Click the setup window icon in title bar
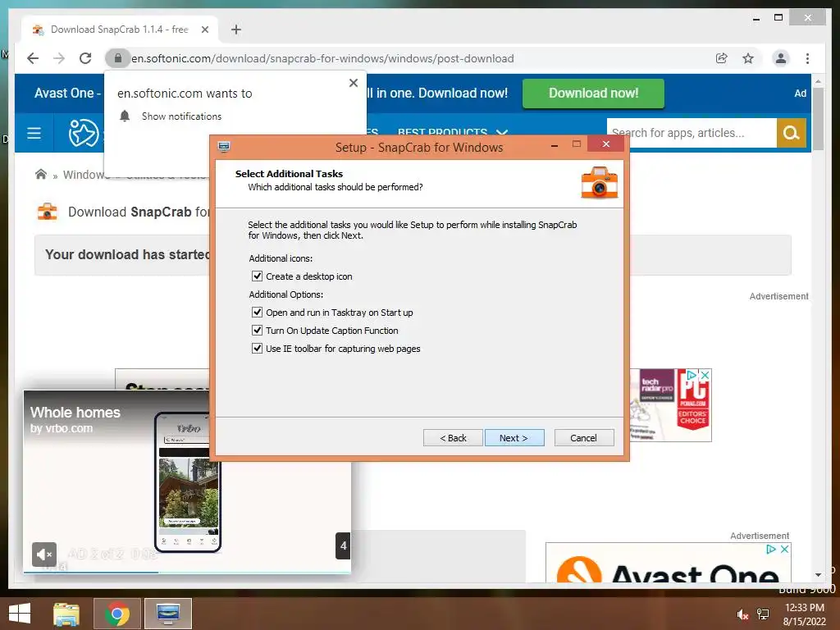The height and width of the screenshot is (630, 840). (x=224, y=146)
